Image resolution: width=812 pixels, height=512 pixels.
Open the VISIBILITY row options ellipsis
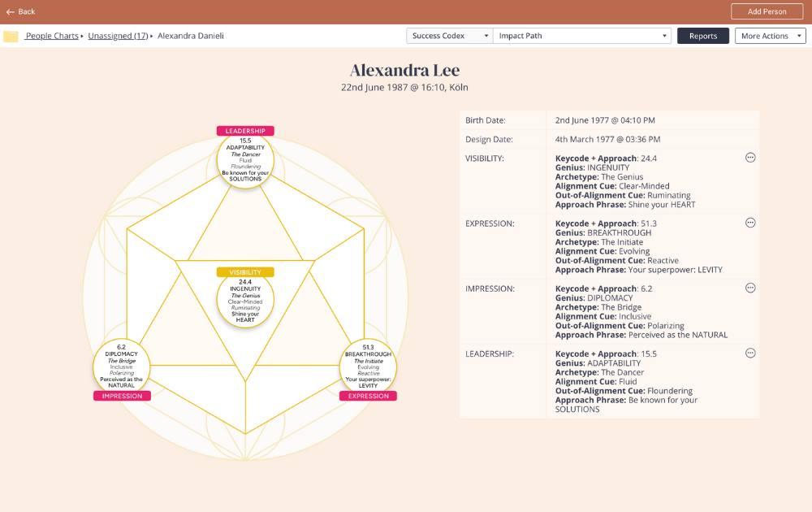pos(750,158)
